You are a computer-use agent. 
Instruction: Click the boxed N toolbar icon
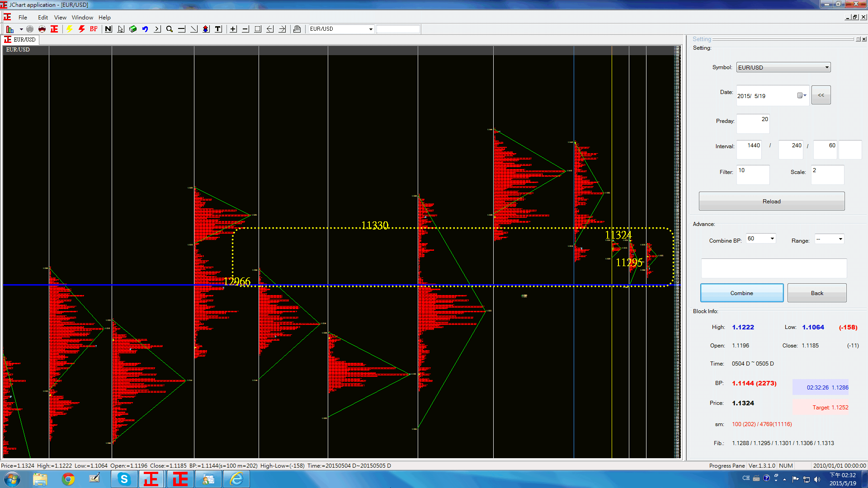(x=108, y=29)
